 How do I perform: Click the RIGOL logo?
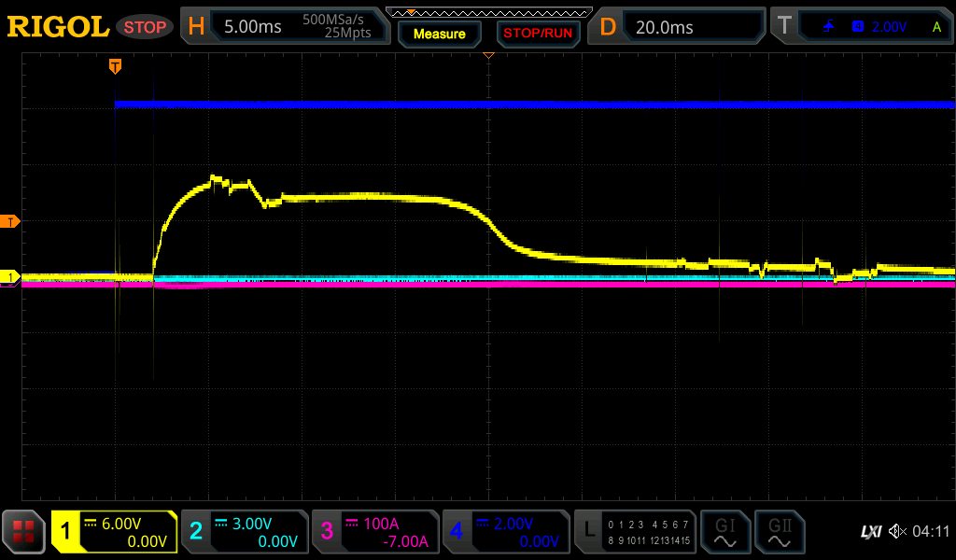58,27
